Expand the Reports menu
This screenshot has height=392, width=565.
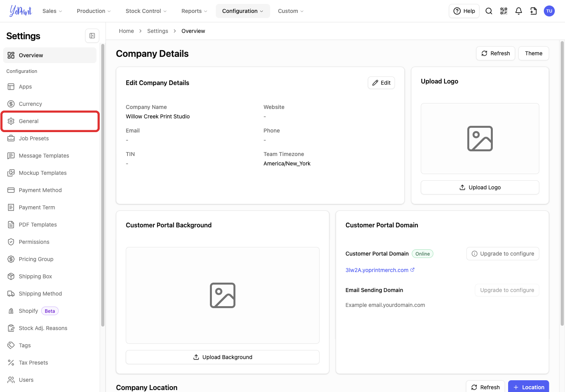click(x=194, y=11)
